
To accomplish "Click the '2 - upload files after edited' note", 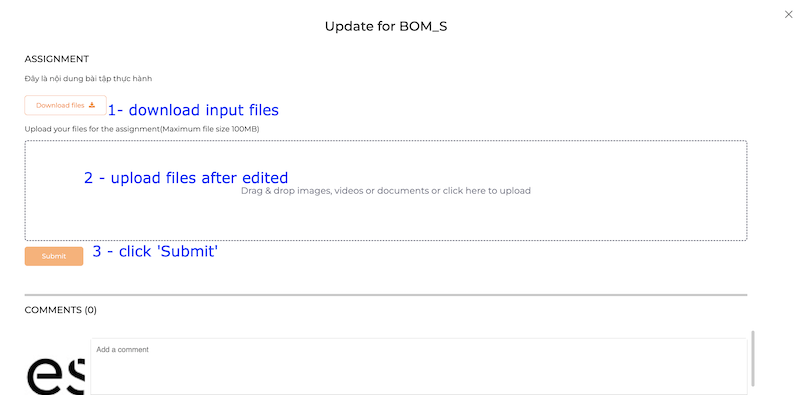I will click(186, 178).
